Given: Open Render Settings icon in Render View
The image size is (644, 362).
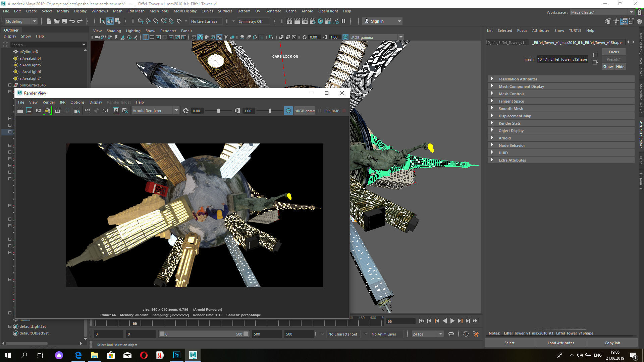Looking at the screenshot, I should click(77, 111).
